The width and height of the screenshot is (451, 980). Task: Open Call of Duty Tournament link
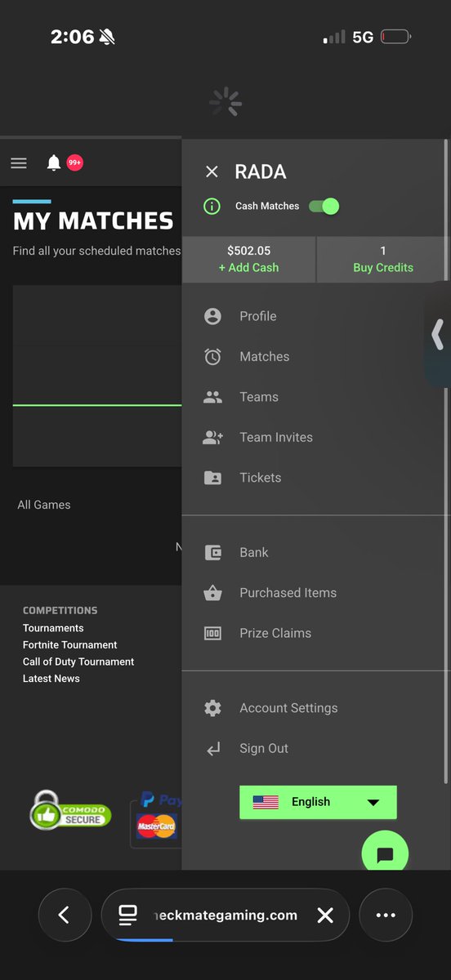coord(78,661)
